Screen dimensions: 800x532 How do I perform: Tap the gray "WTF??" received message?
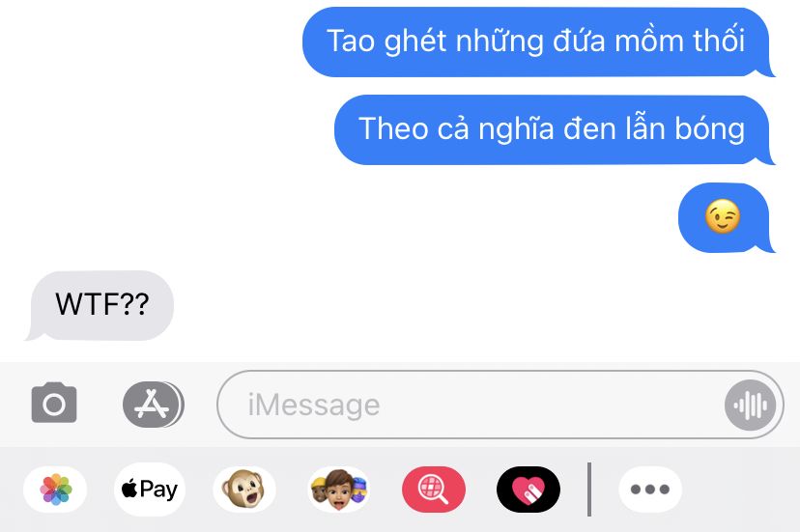pos(100,305)
